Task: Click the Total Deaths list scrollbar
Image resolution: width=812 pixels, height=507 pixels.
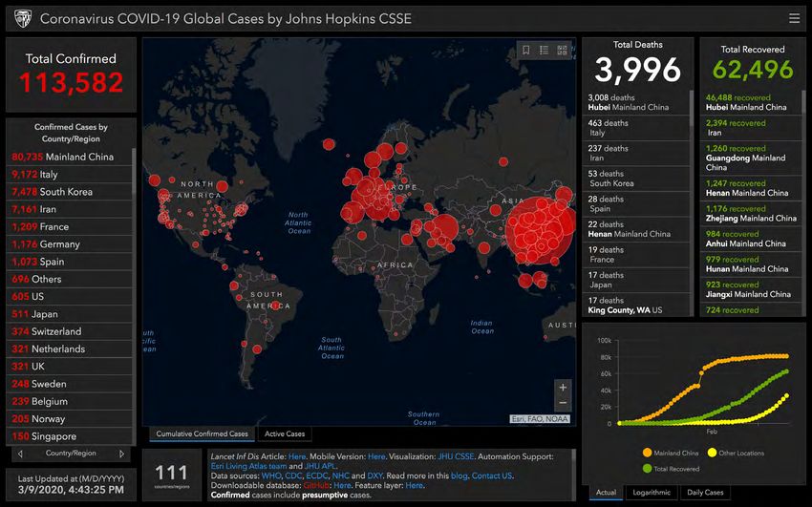Action: point(692,109)
